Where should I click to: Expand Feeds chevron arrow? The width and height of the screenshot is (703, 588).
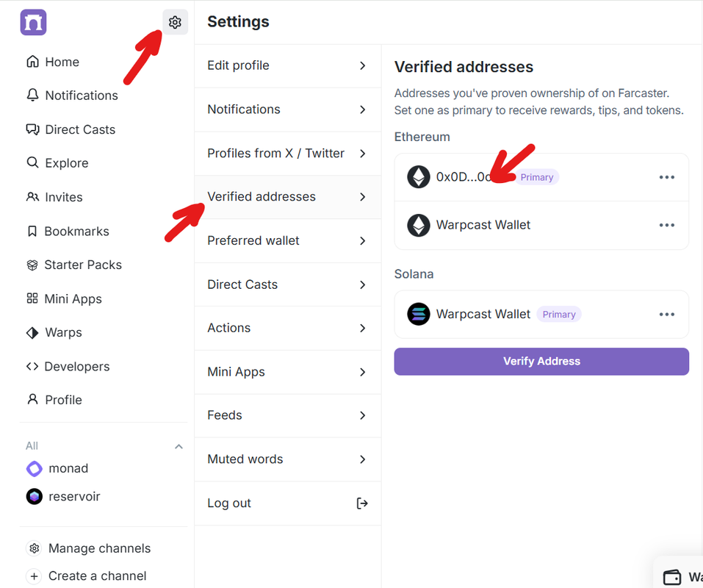click(x=363, y=416)
